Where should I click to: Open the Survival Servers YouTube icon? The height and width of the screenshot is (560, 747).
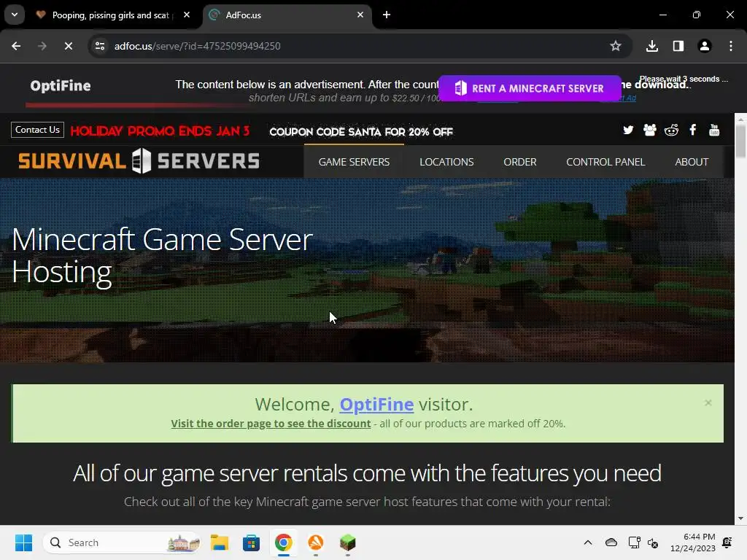click(x=714, y=130)
